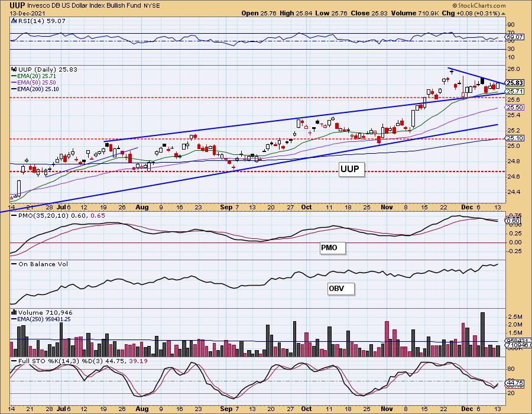Click the RSI(14) 59.07 indicator label
Viewport: 532px width, 414px height.
(x=41, y=21)
